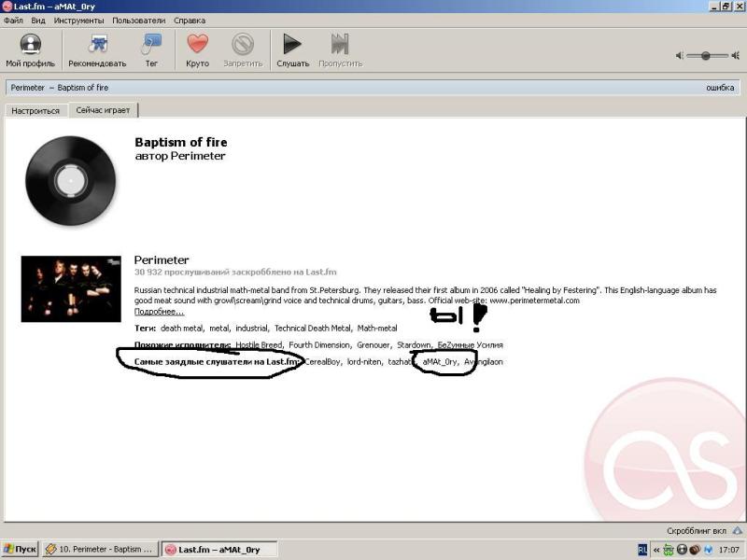This screenshot has height=560, width=747.
Task: Open similar artist БеZумные Усилия
Action: [x=471, y=344]
